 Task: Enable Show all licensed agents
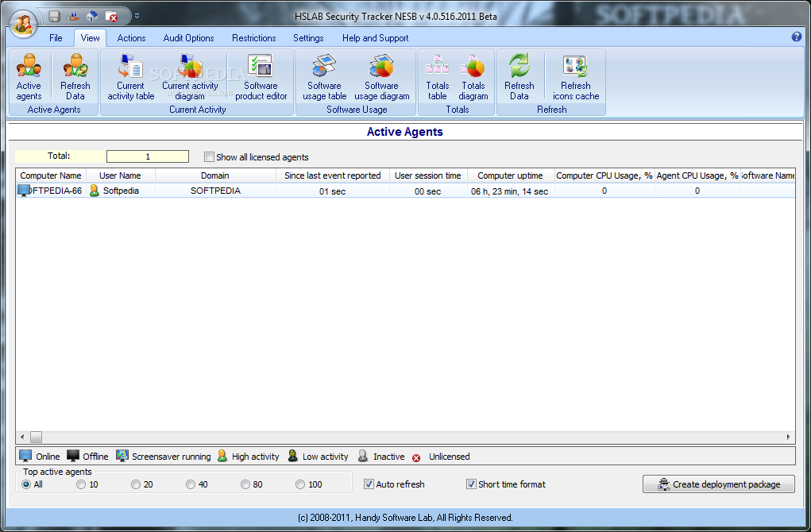[x=209, y=156]
